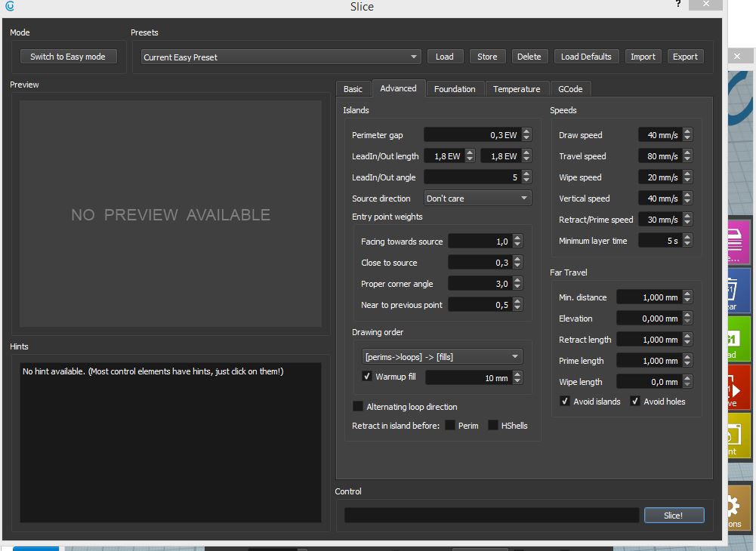
Task: Enable Alternating loop direction
Action: click(x=358, y=407)
